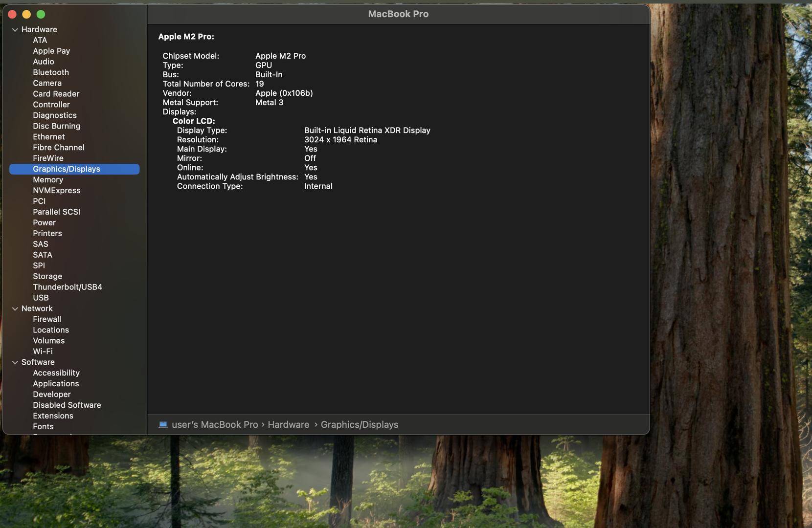Click resolution value 3024 x 1964 Retina

click(341, 140)
